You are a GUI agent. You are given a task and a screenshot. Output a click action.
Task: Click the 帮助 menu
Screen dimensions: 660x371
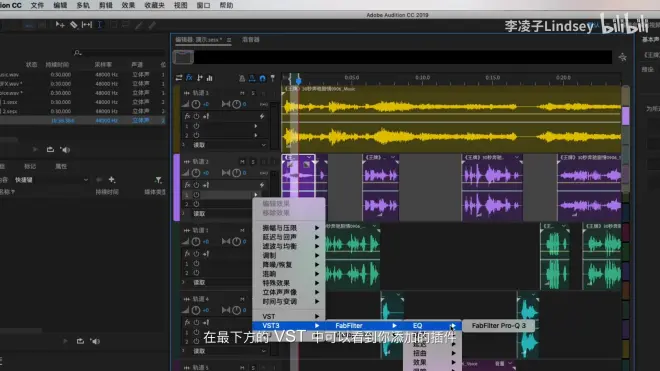226,5
